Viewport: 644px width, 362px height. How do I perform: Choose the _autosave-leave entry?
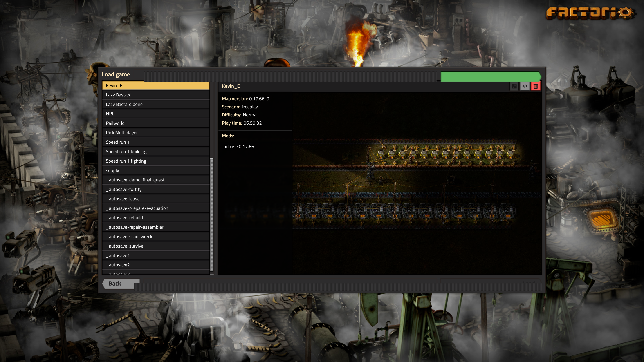point(156,199)
